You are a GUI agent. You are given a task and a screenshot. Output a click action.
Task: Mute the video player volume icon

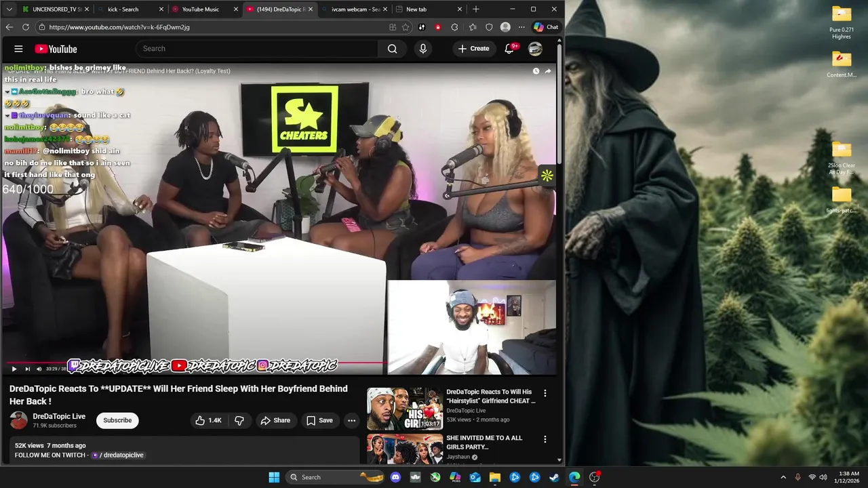point(39,369)
